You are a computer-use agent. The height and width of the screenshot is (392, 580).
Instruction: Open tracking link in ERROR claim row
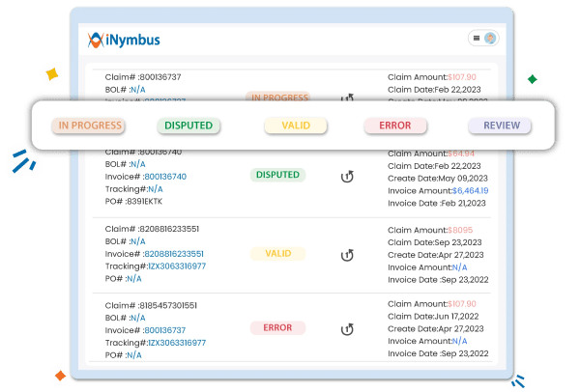[177, 343]
